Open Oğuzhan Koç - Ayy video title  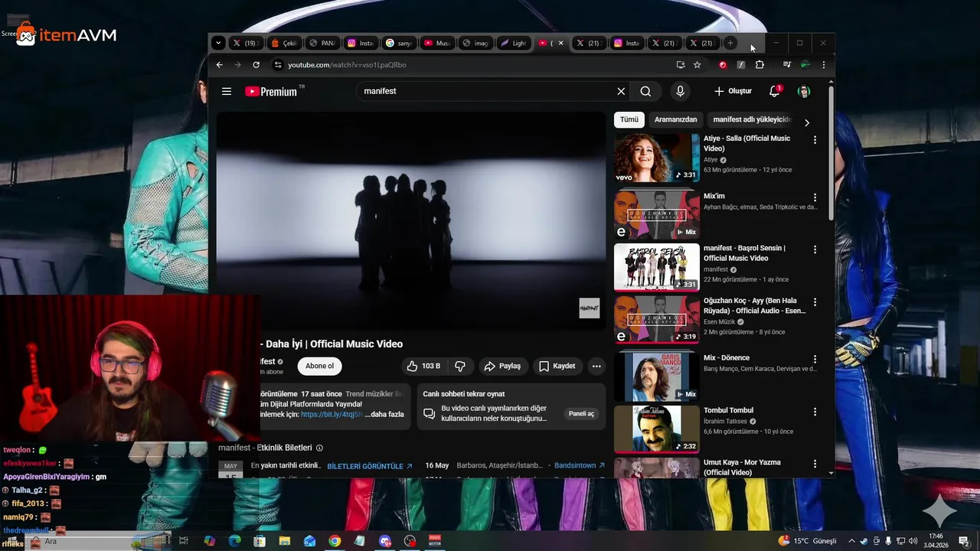tap(754, 305)
